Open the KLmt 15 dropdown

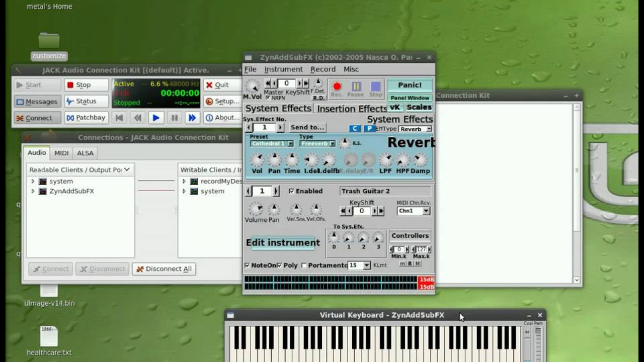(359, 265)
